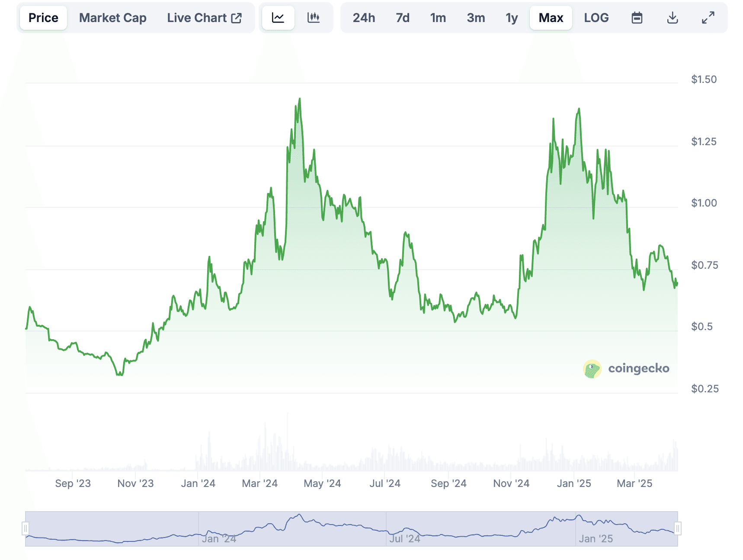Screen dimensions: 743x560
Task: Select the 7d time range
Action: [402, 18]
